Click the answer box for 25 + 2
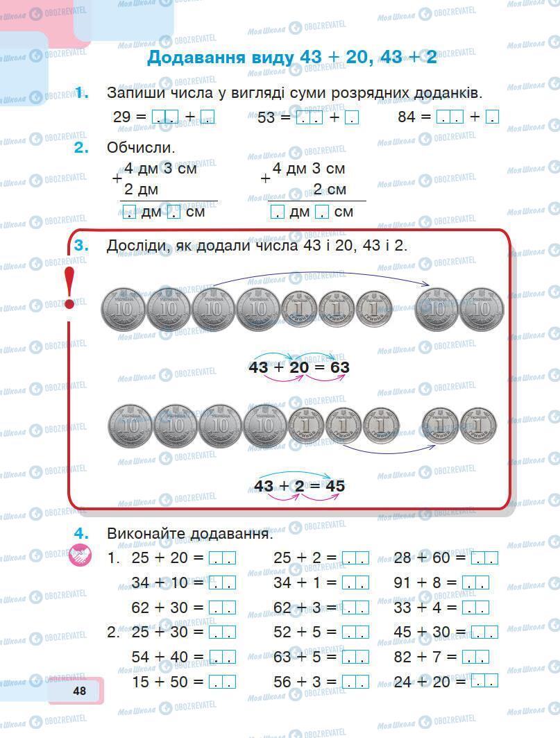The image size is (560, 738). [x=355, y=557]
